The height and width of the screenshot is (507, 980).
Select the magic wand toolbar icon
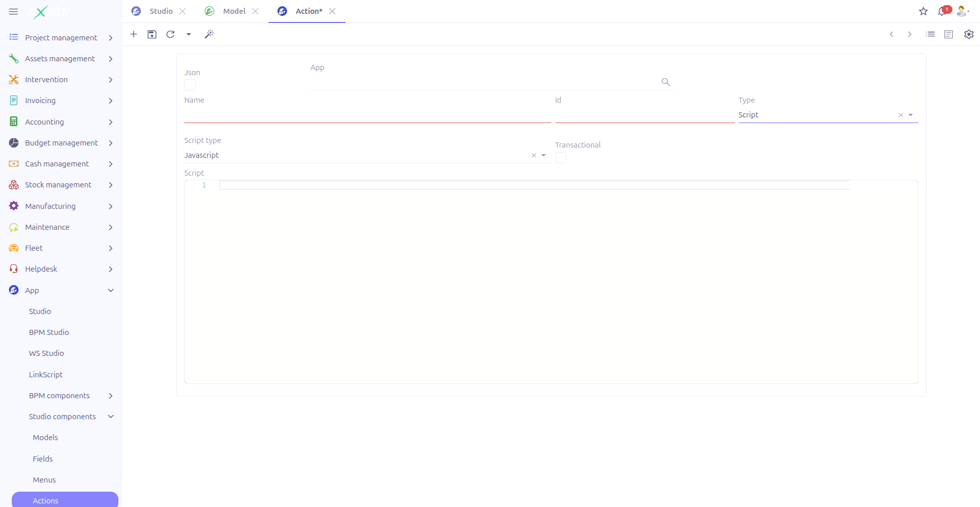click(x=209, y=34)
